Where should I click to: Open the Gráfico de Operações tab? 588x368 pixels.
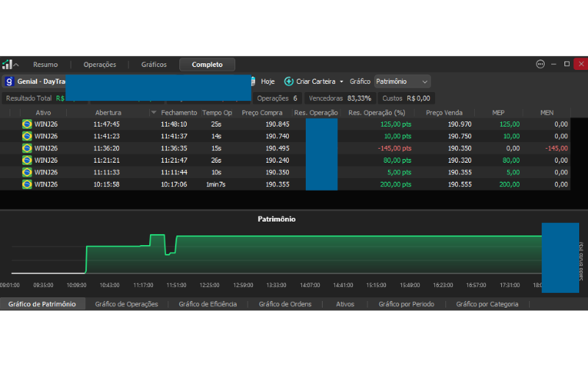[126, 304]
